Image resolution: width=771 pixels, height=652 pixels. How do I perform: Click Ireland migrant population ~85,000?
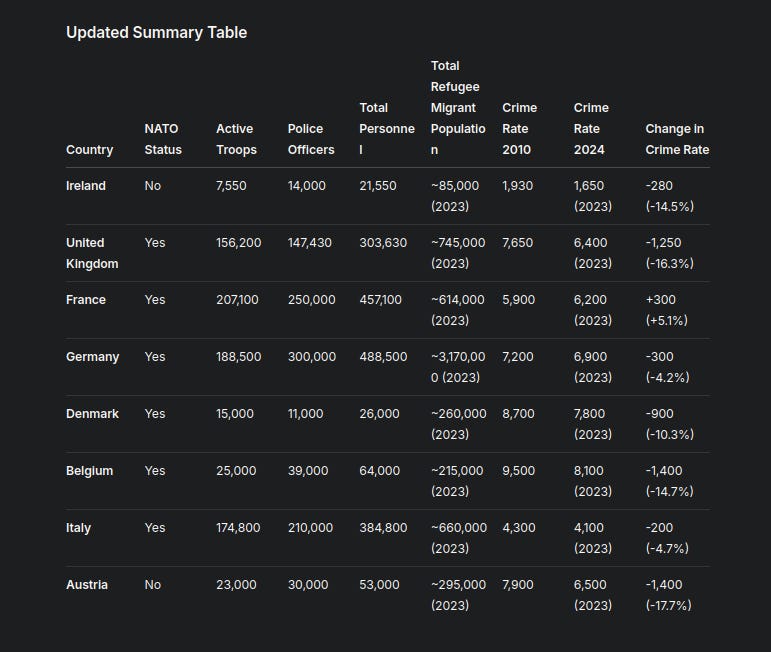click(455, 196)
